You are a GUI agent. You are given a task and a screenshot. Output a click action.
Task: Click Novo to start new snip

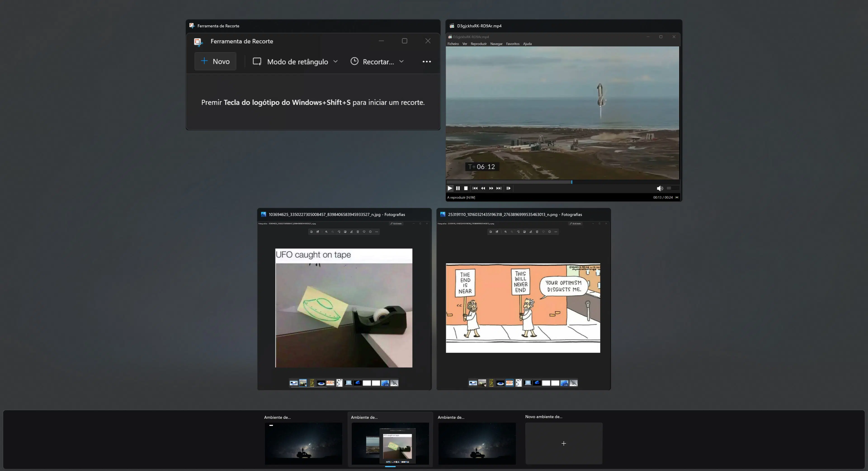click(x=215, y=61)
